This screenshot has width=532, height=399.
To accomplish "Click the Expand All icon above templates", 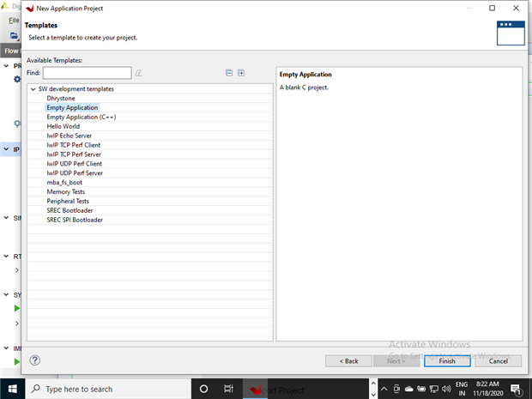I will pos(241,73).
